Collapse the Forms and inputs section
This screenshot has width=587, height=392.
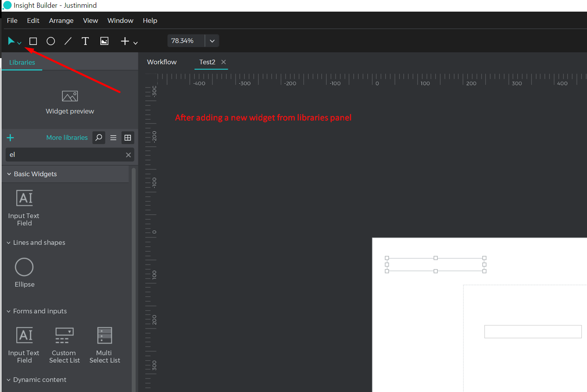(9, 311)
